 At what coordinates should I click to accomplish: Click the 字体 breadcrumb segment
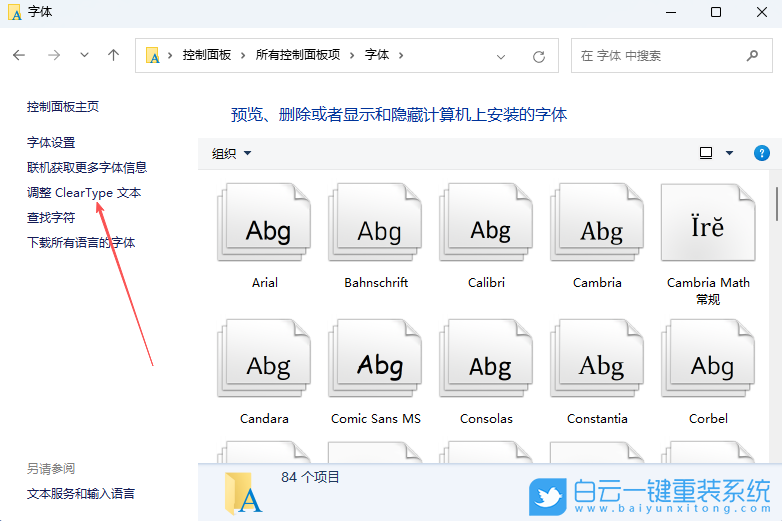pos(377,55)
